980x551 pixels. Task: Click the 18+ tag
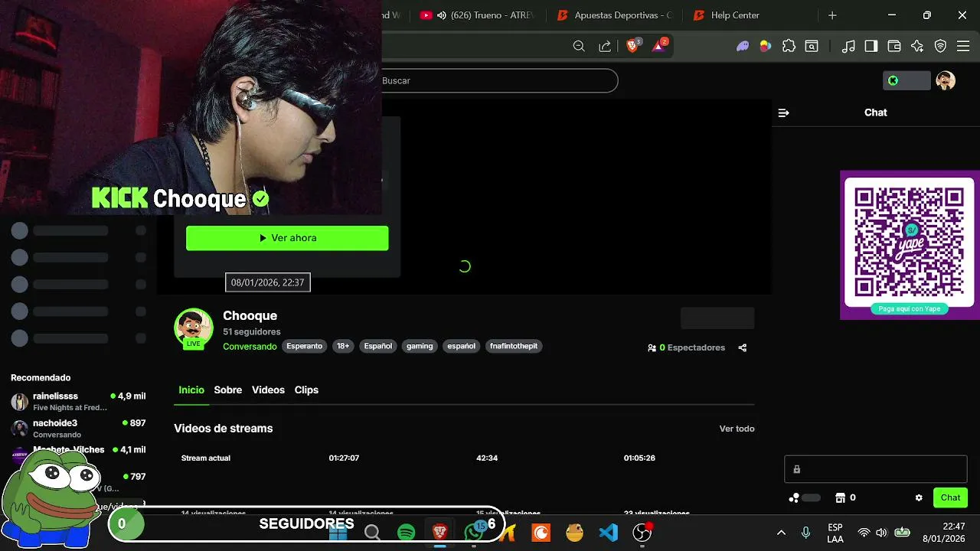point(343,346)
